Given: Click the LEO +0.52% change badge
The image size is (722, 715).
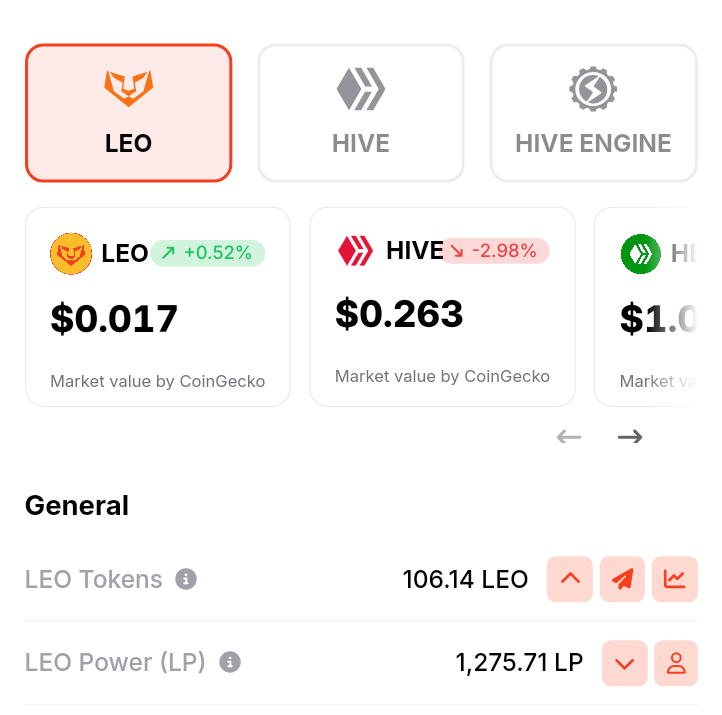Looking at the screenshot, I should pos(208,253).
